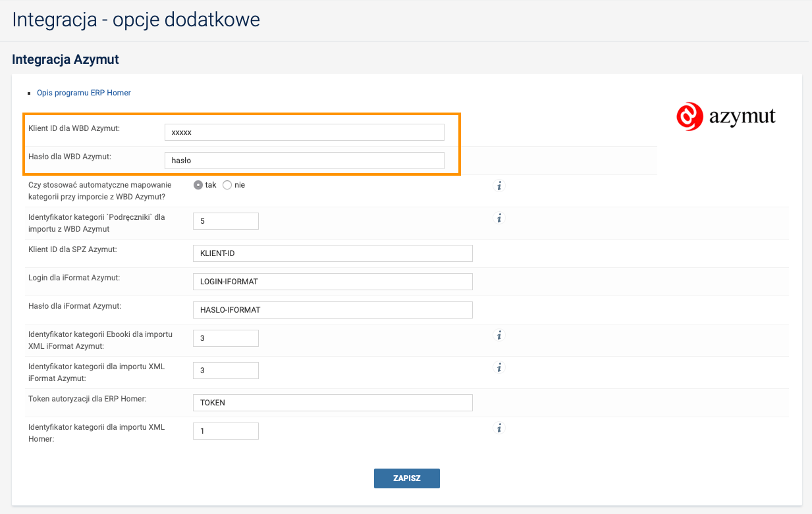Click the Klient ID dla SPZ Azymut field
Viewport: 812px width, 514px height.
point(333,253)
